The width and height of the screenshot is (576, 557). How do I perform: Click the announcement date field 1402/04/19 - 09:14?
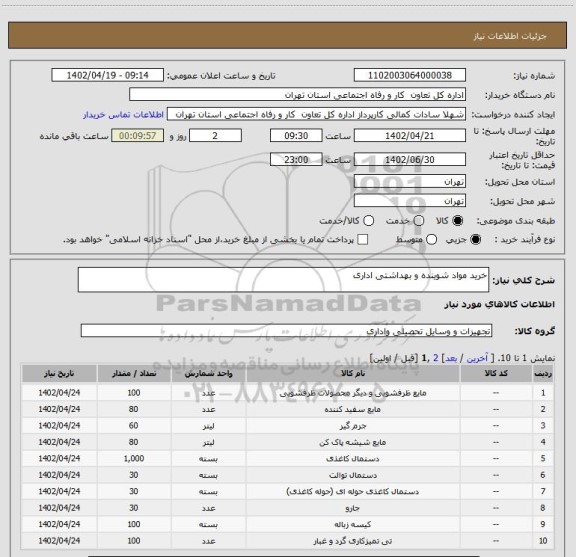[107, 75]
